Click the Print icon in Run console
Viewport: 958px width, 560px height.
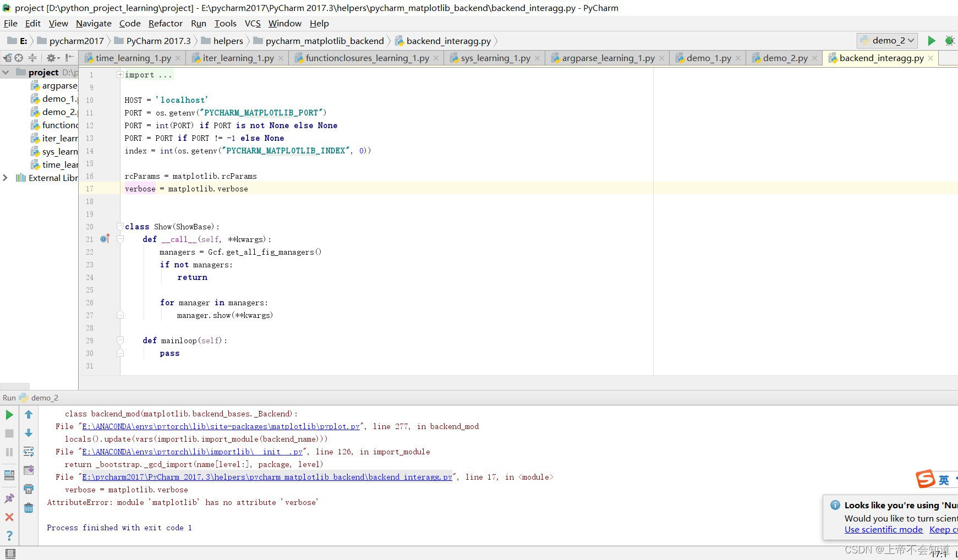coord(29,489)
